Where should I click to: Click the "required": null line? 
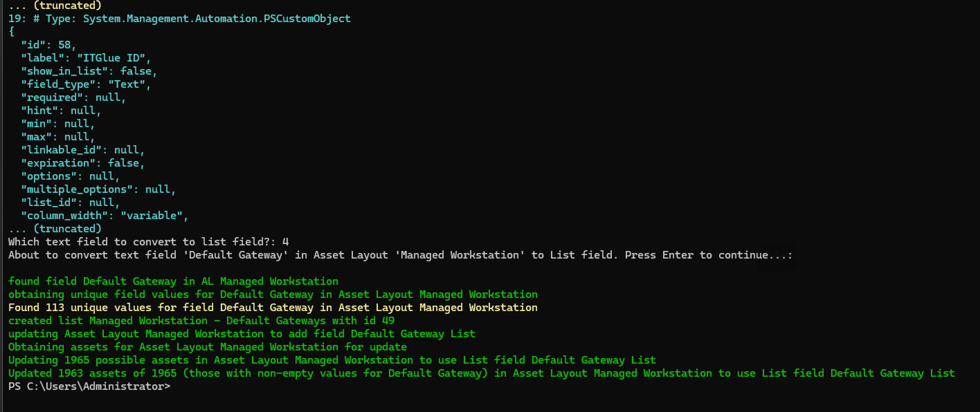click(x=73, y=97)
